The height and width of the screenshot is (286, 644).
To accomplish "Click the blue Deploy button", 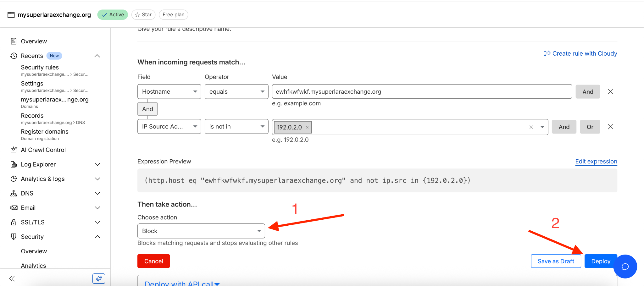I will coord(601,261).
